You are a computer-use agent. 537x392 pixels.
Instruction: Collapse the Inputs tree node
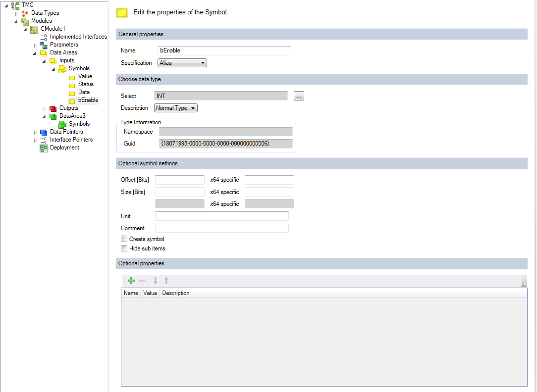click(44, 61)
